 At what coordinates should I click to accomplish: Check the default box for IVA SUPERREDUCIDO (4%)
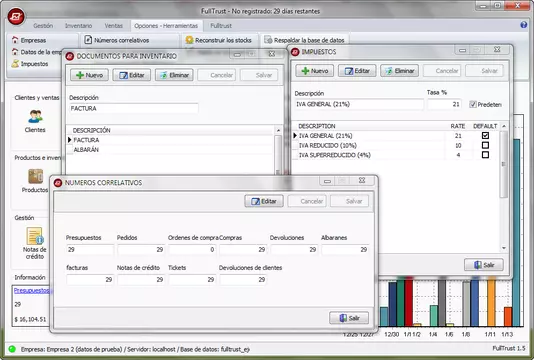tap(485, 155)
